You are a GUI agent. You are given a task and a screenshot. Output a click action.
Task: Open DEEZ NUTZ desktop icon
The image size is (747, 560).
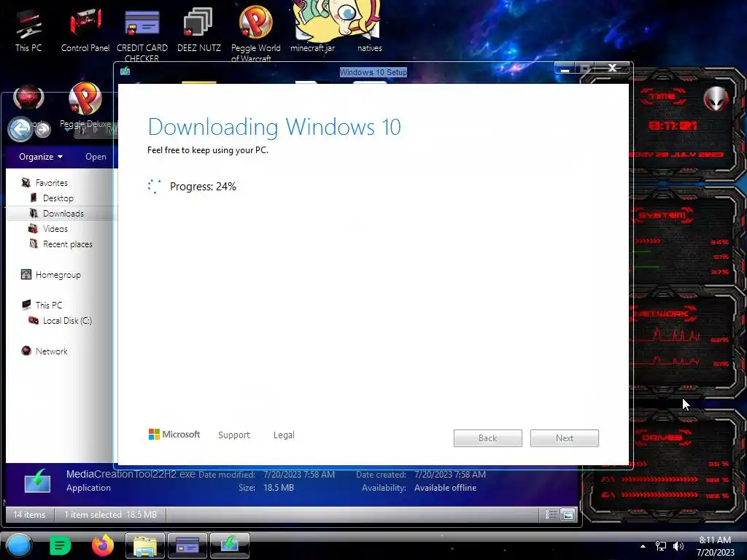198,31
